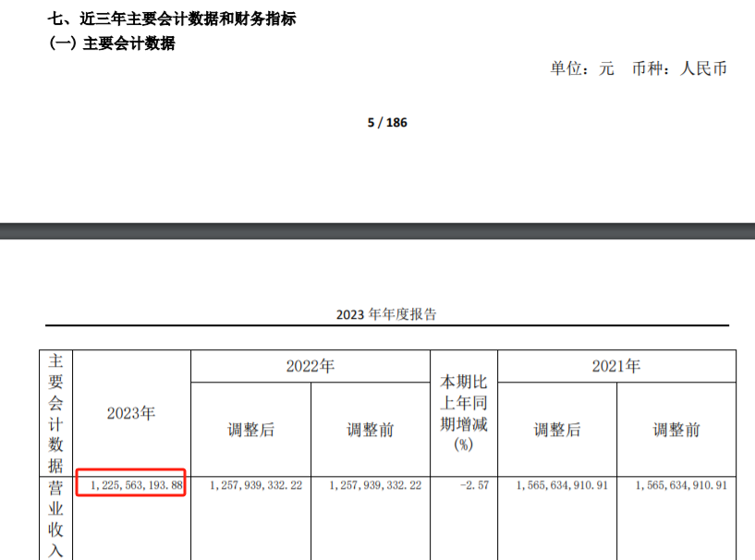Image resolution: width=755 pixels, height=560 pixels.
Task: Click the page number 5 / 186
Action: click(x=387, y=123)
